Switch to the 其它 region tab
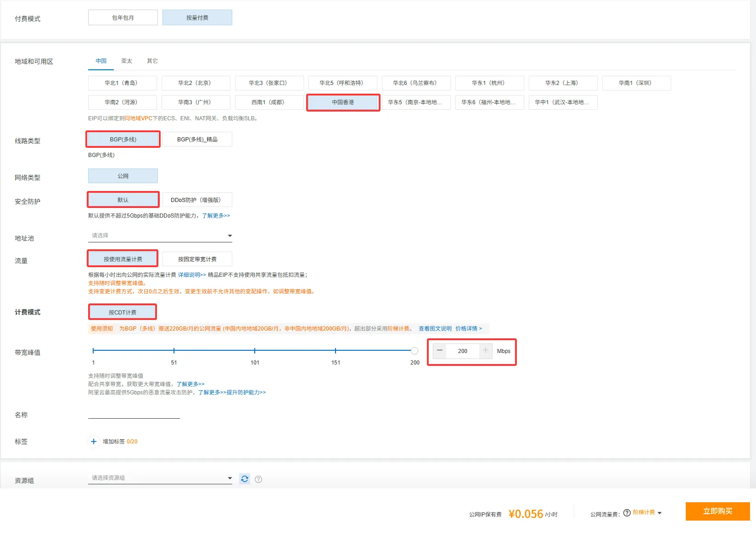Screen dimensions: 756x533 [x=152, y=61]
